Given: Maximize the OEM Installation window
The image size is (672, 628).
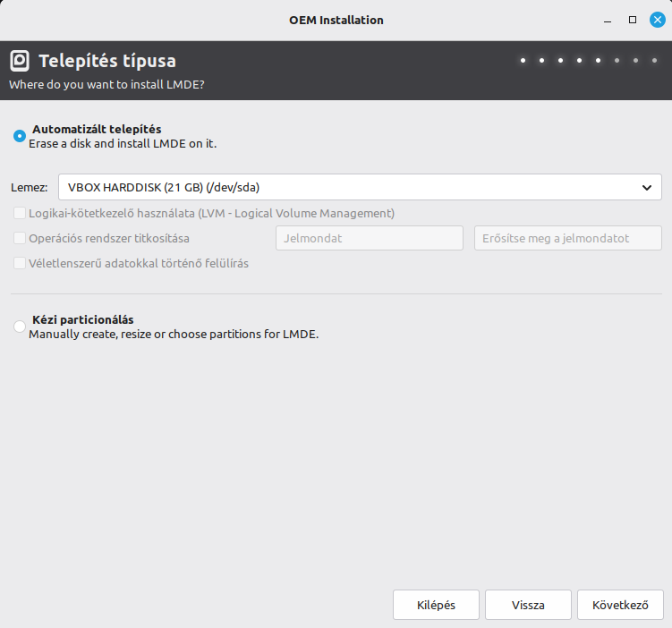Looking at the screenshot, I should click(633, 20).
